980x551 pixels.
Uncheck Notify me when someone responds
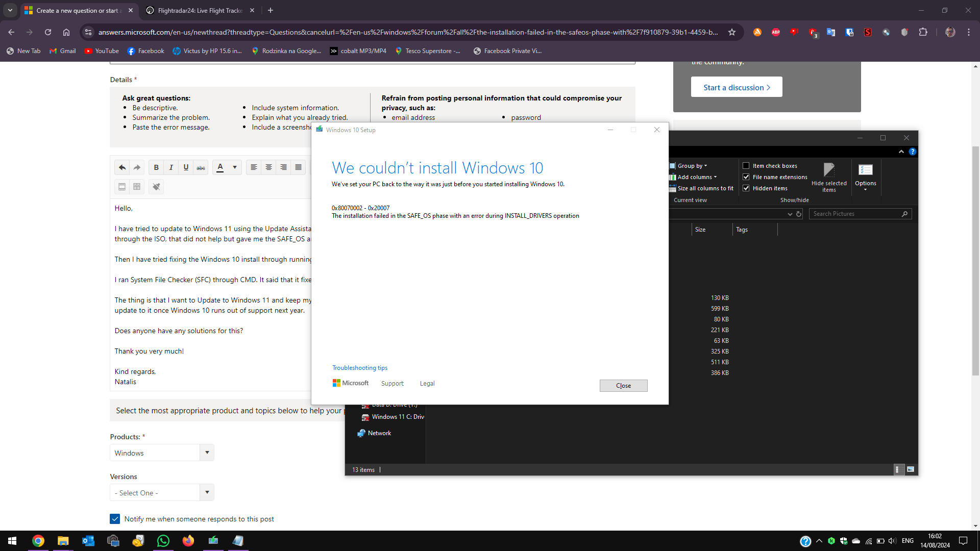click(115, 518)
